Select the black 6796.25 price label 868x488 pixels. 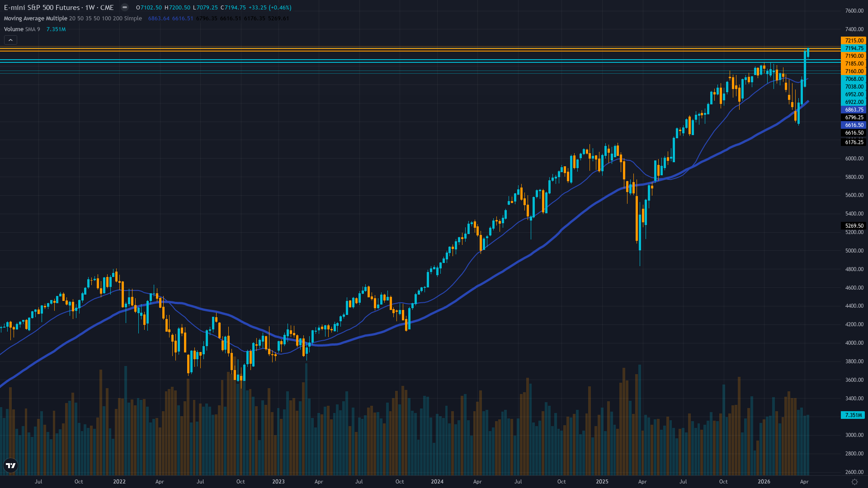pyautogui.click(x=853, y=117)
